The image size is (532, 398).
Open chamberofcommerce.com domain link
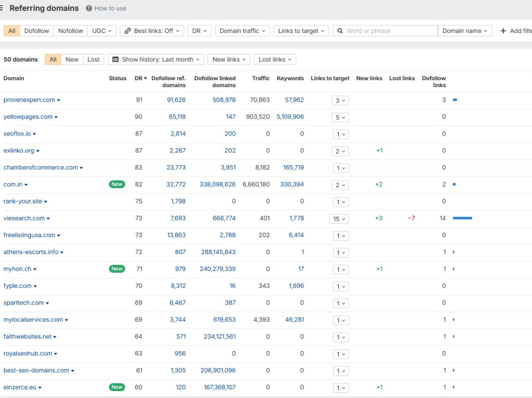pos(41,167)
